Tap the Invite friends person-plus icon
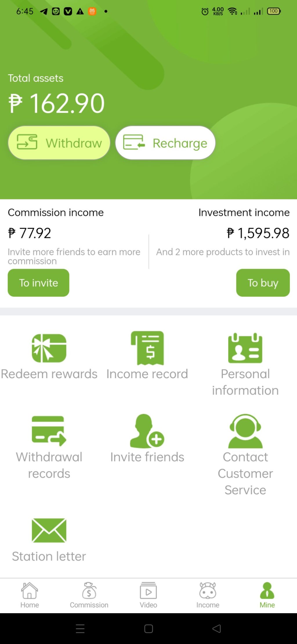Viewport: 297px width, 644px height. [x=147, y=431]
